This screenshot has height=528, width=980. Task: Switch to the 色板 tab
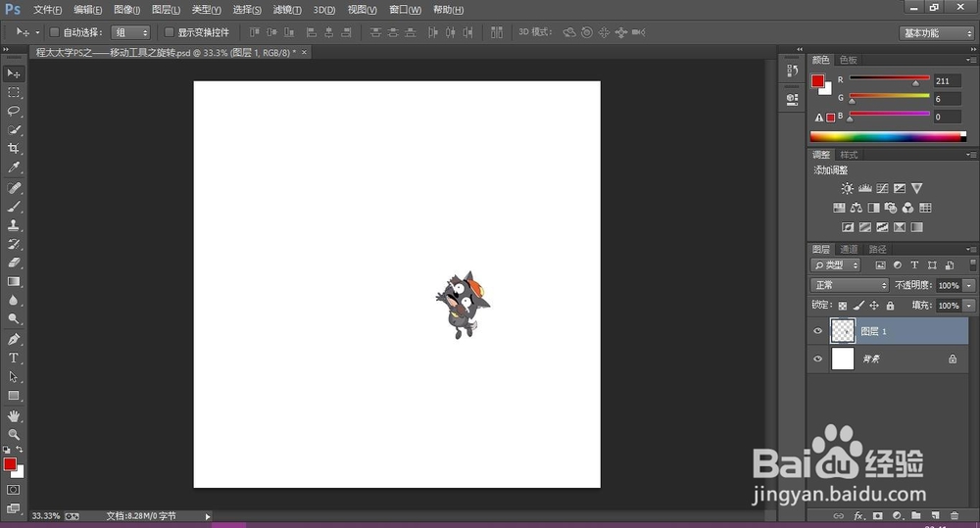(848, 60)
